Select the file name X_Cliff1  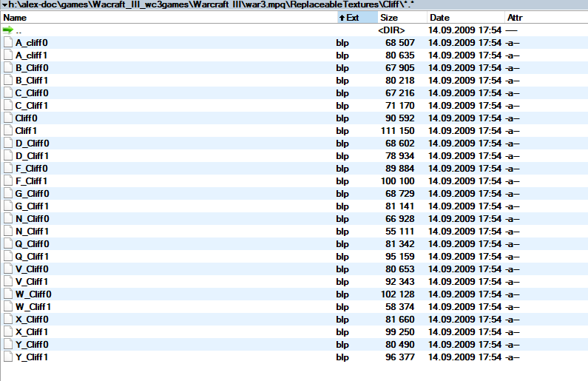32,332
